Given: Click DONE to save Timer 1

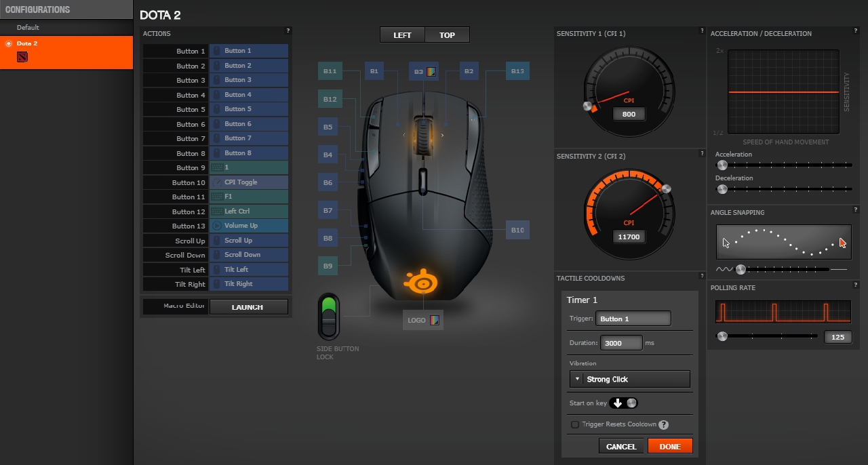Looking at the screenshot, I should click(x=670, y=446).
